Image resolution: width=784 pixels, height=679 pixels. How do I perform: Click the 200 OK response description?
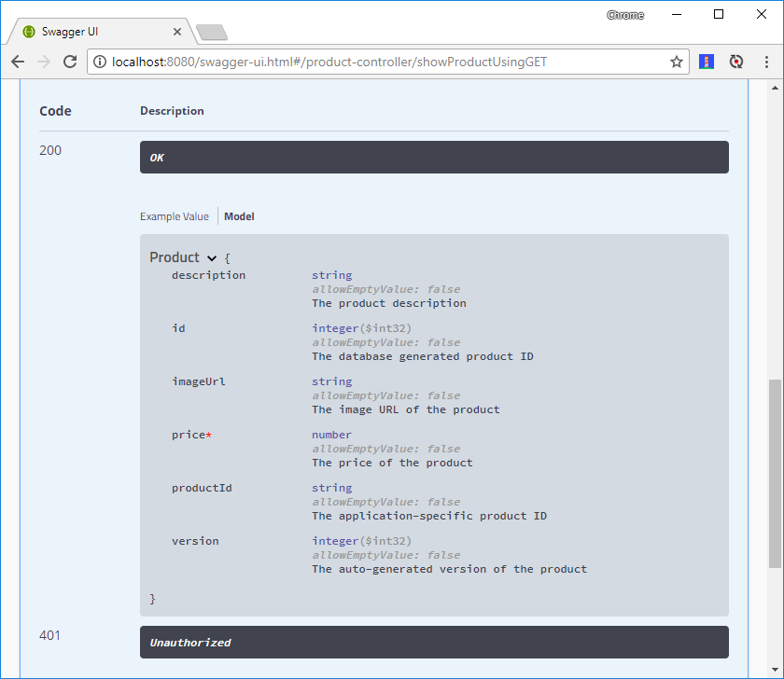434,158
